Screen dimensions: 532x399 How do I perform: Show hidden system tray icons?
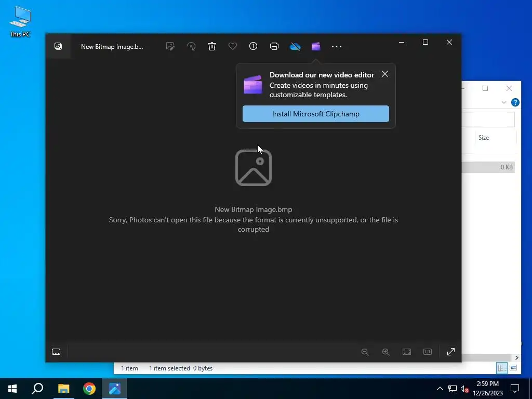440,389
